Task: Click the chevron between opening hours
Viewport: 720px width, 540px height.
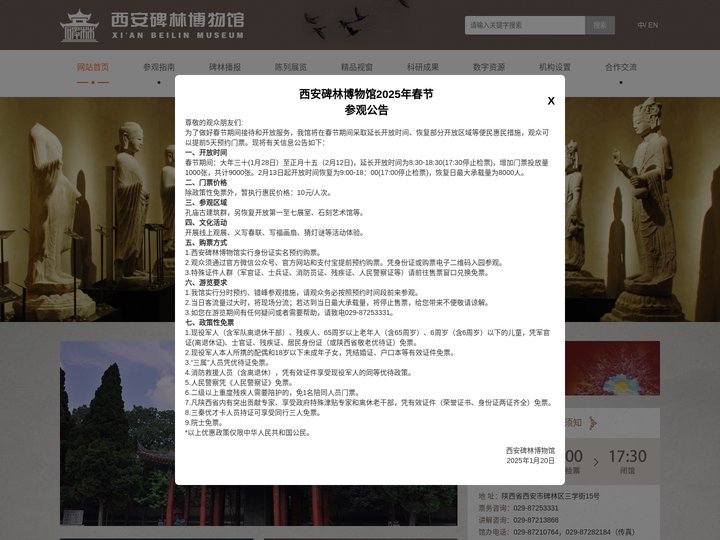Action: click(x=596, y=462)
